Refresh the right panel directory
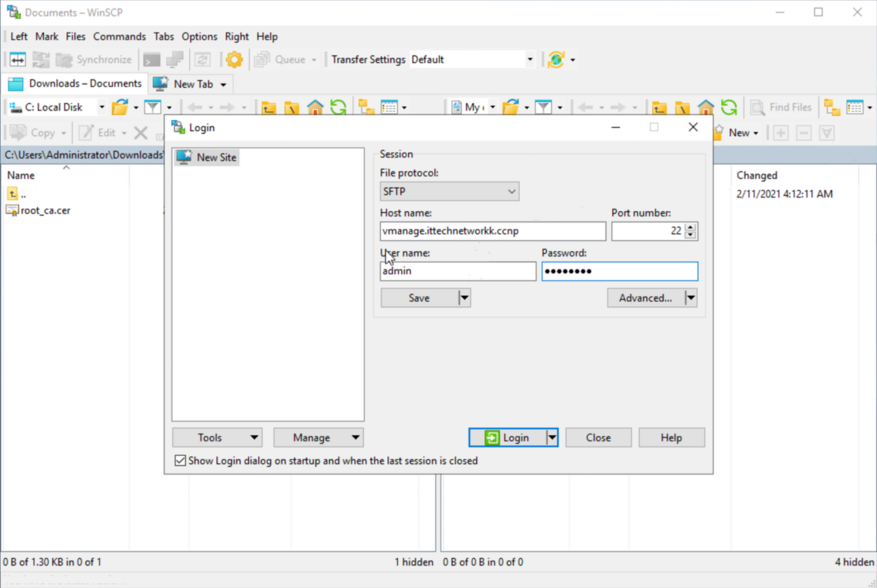The image size is (877, 588). point(729,107)
